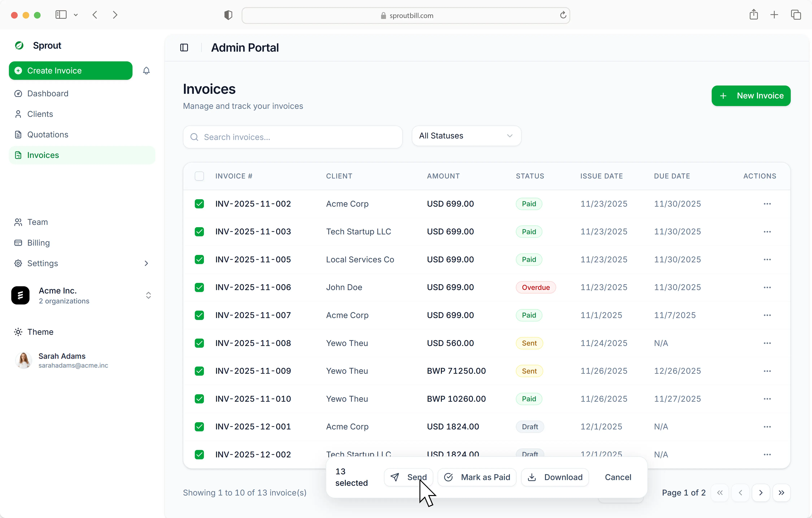The width and height of the screenshot is (812, 518).
Task: Select the Dashboard sidebar icon
Action: (x=18, y=93)
